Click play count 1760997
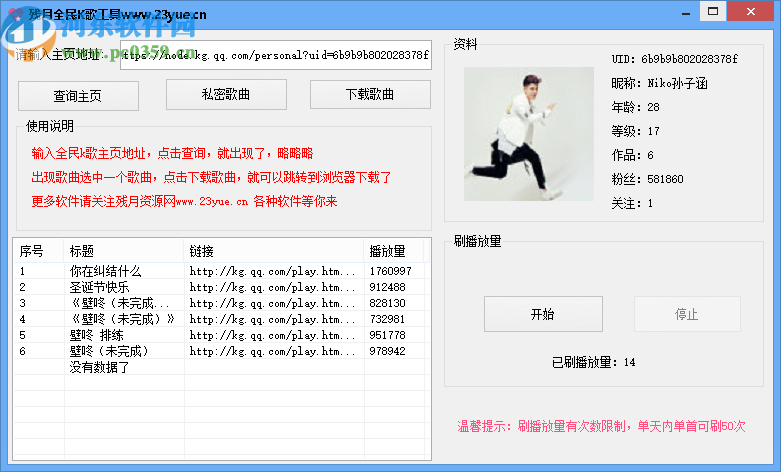The height and width of the screenshot is (472, 781). (x=390, y=271)
